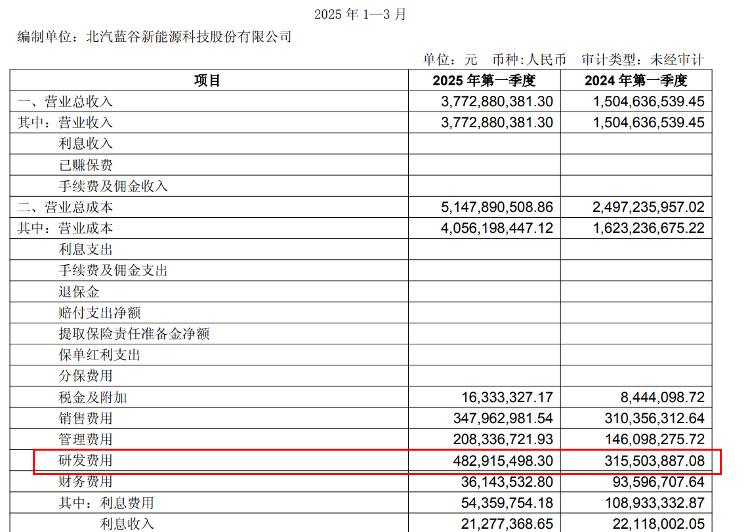Click the 2024 年第一季度 column header
Screen dimensions: 750x532
coord(636,80)
